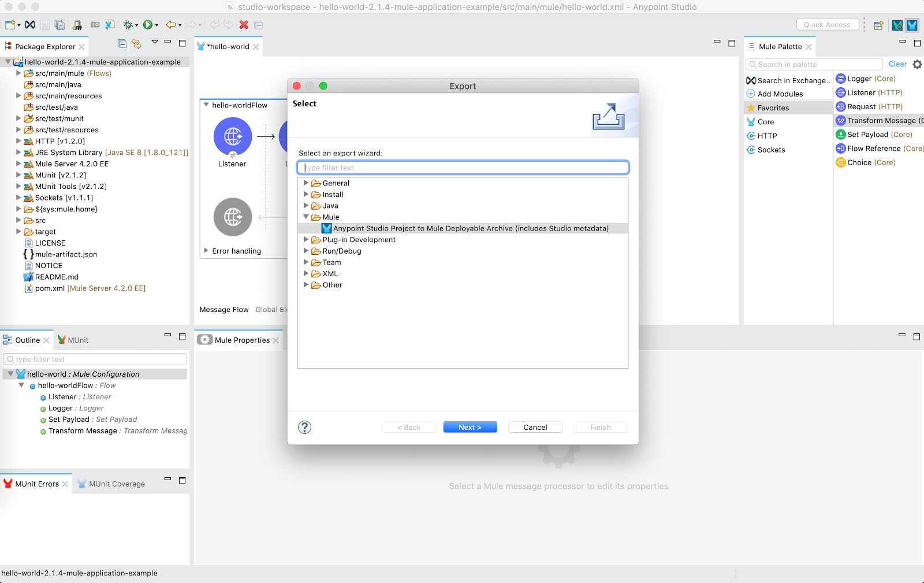Click the Listener globe icon in hello-worldFlow
924x583 pixels.
point(233,137)
